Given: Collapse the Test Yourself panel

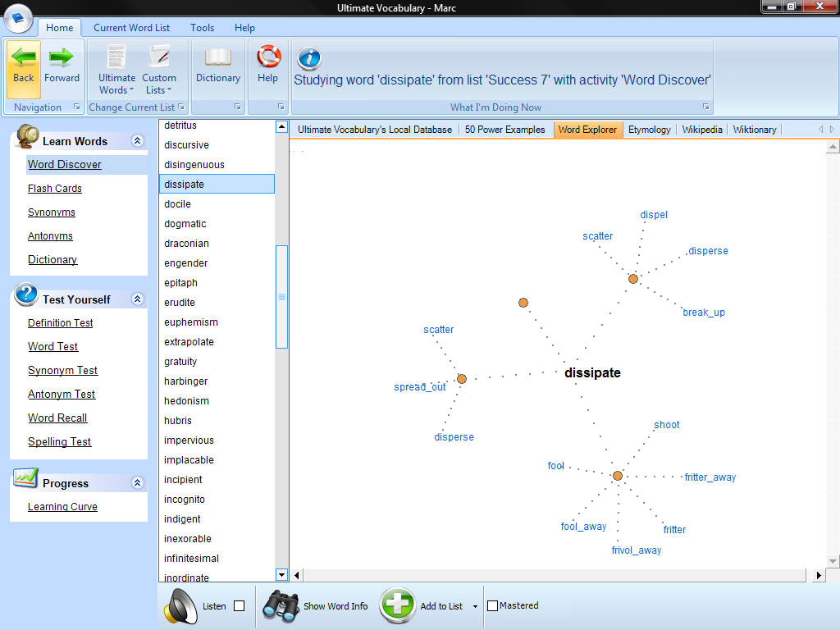Looking at the screenshot, I should pos(137,299).
